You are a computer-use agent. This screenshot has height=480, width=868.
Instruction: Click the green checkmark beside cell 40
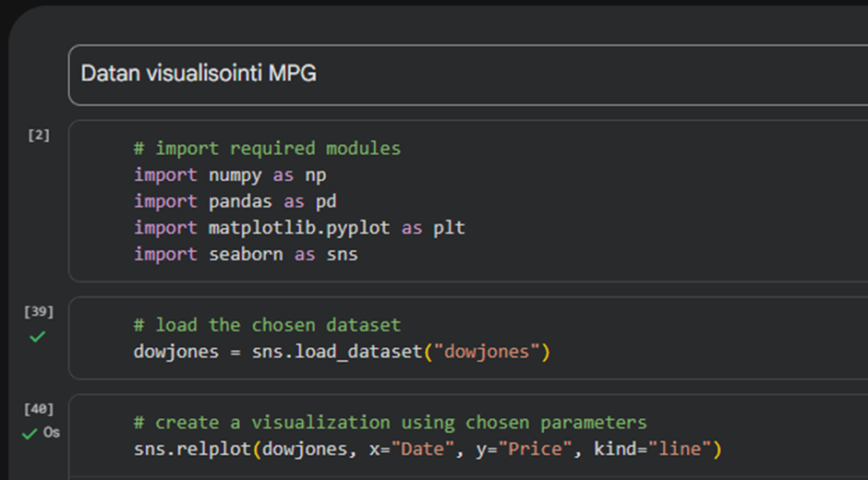coord(30,433)
